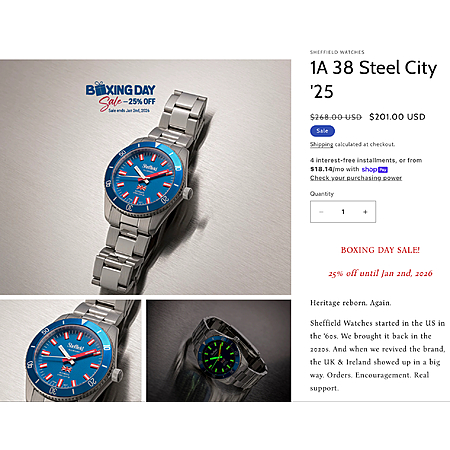The image size is (450, 450).
Task: Click the Shop Pay logo icon
Action: [374, 169]
